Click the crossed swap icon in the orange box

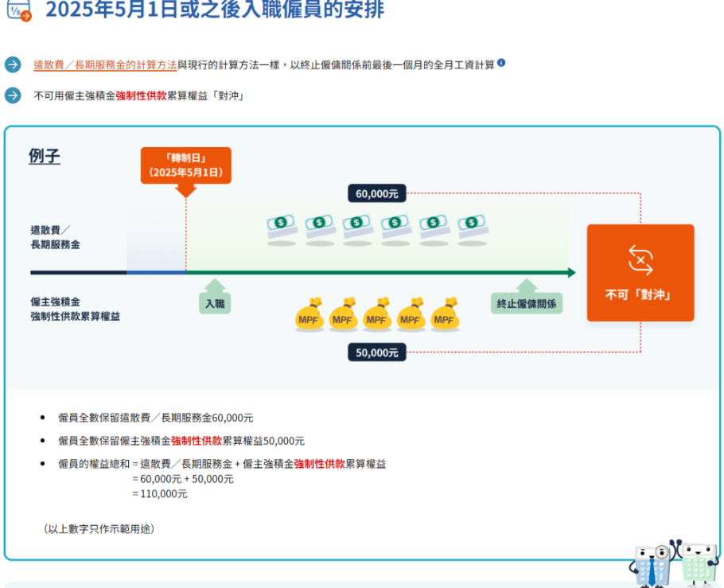click(x=640, y=260)
